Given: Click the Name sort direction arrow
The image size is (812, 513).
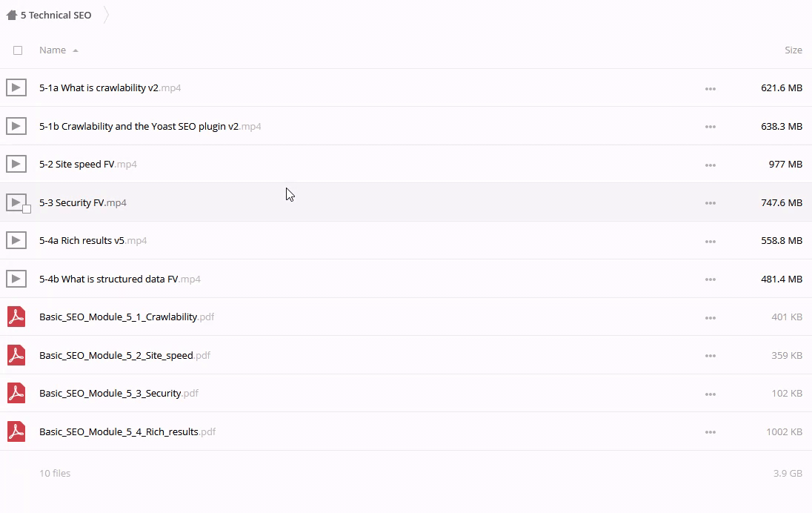Looking at the screenshot, I should (76, 50).
